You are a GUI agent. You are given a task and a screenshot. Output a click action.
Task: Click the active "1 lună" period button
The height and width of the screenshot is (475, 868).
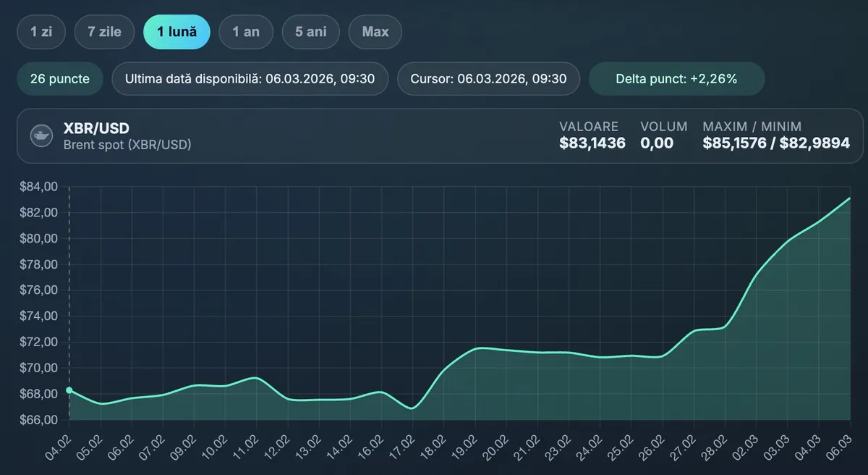pos(176,31)
